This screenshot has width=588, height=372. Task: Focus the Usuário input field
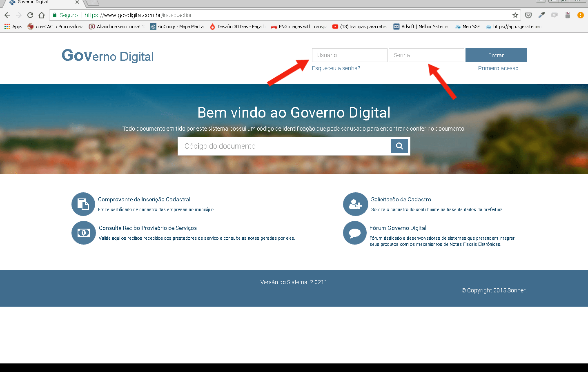click(x=349, y=55)
